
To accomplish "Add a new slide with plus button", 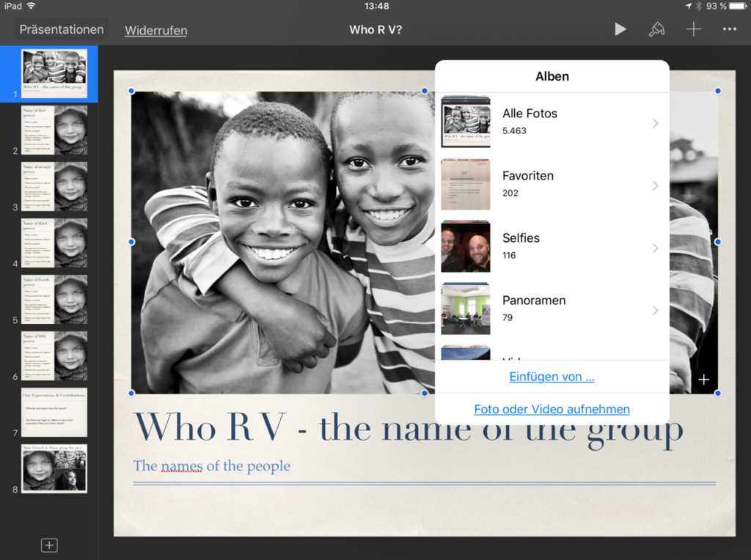I will point(49,545).
